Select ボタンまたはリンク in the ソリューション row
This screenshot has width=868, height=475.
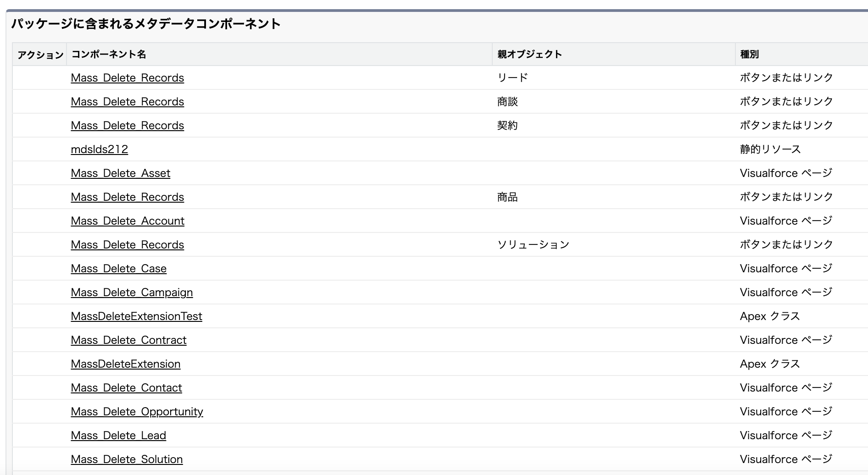[x=786, y=244]
